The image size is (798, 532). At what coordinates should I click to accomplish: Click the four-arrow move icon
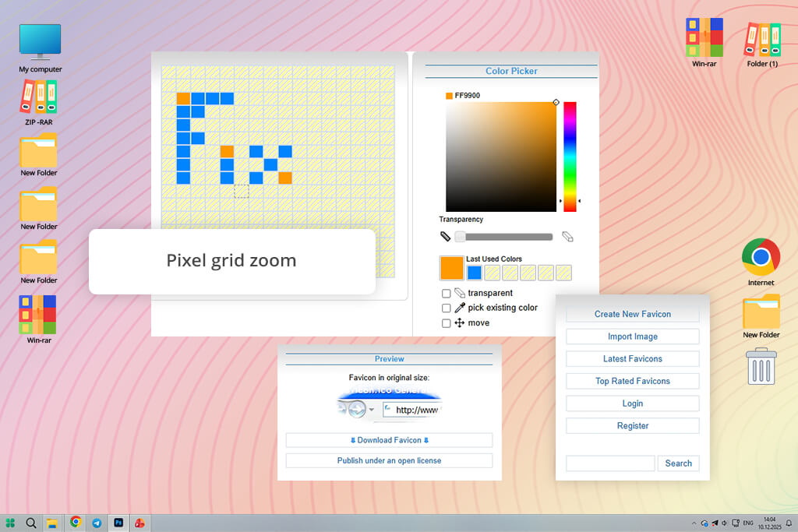click(x=460, y=322)
